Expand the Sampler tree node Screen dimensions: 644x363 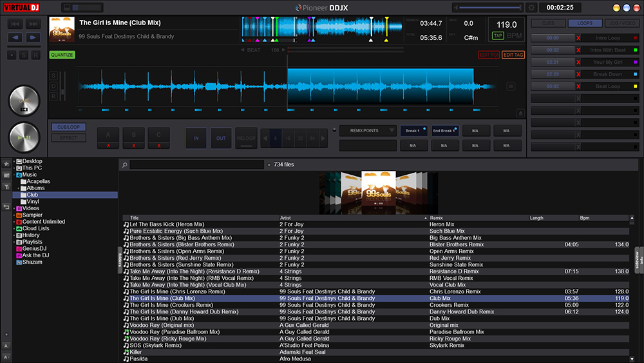[x=14, y=215]
